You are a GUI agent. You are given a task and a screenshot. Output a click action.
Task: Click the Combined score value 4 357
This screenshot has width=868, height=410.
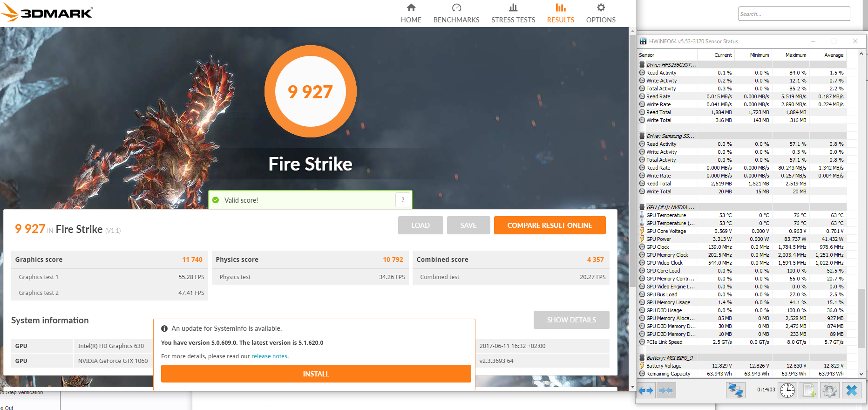click(595, 260)
